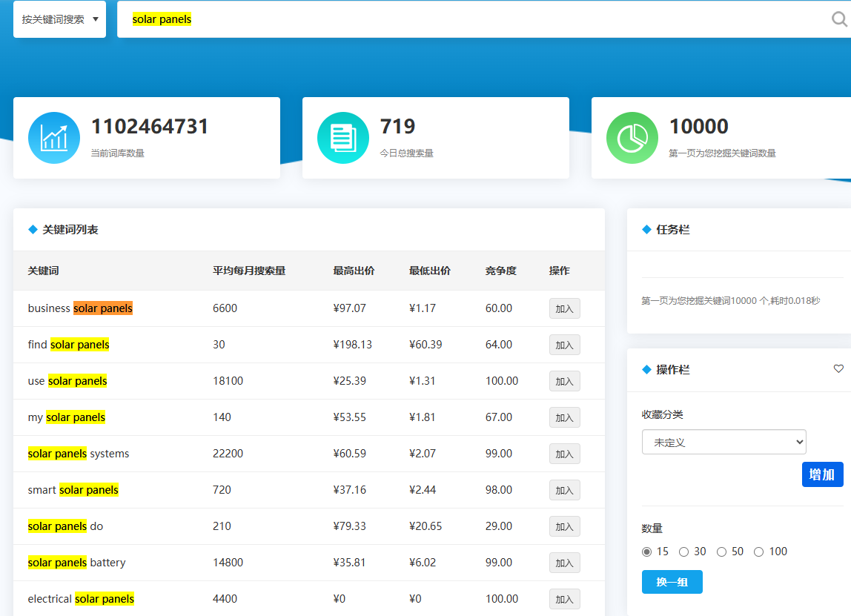The image size is (851, 616).
Task: Click the diamond icon beside 操作栏
Action: coord(646,369)
